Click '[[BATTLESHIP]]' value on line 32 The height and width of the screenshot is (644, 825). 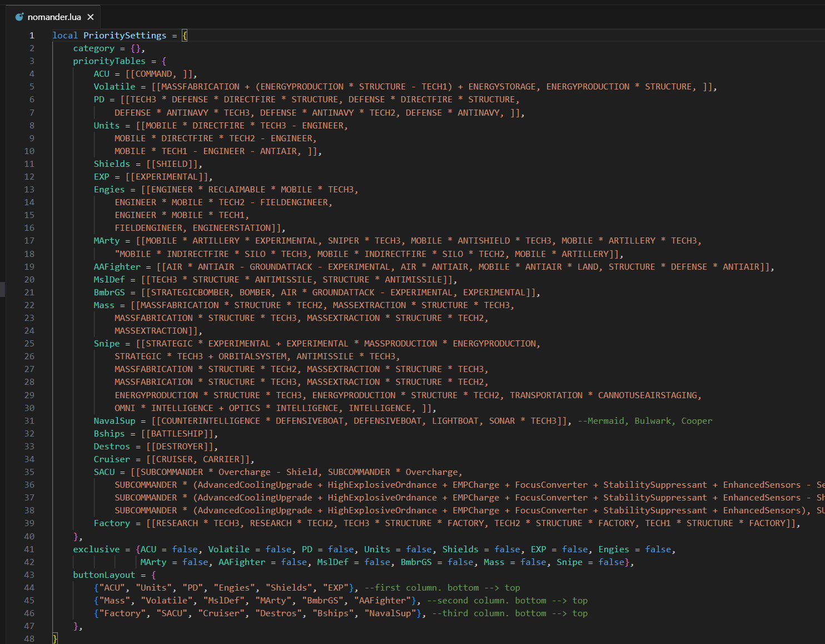tap(177, 433)
